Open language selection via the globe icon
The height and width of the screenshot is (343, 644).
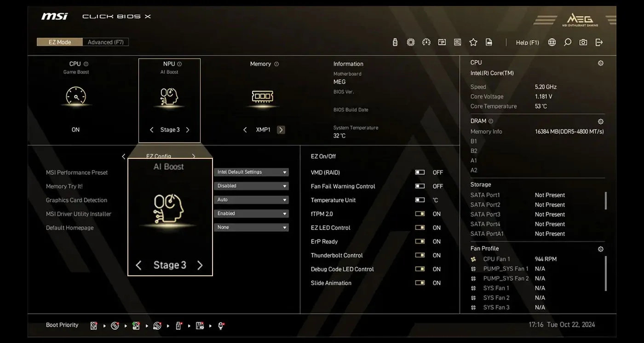[552, 42]
